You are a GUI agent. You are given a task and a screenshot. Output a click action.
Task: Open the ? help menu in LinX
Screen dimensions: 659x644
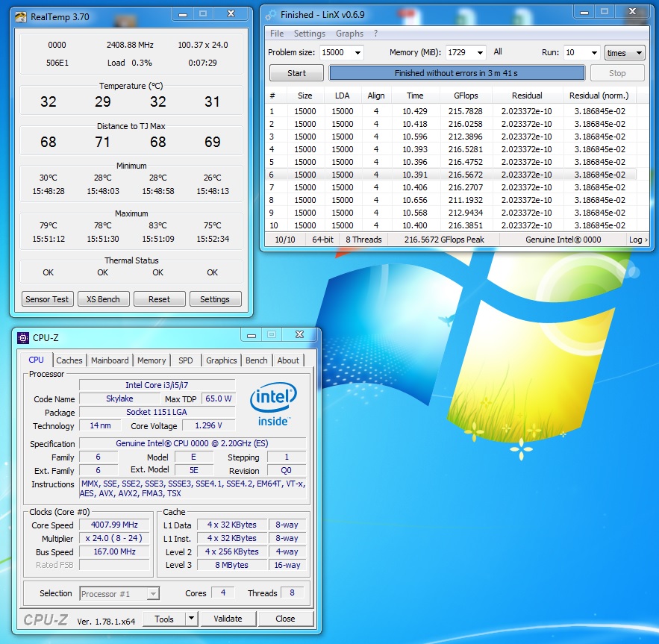pos(375,34)
